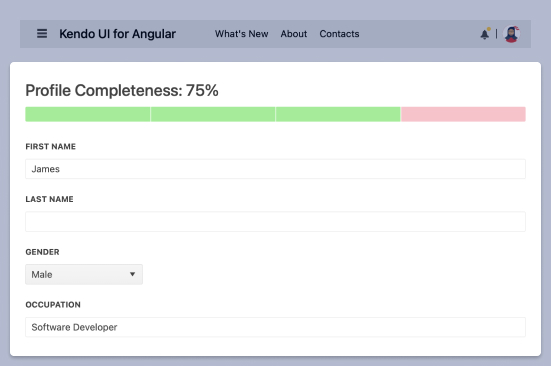Click the Kendo UI for Angular title

click(117, 34)
